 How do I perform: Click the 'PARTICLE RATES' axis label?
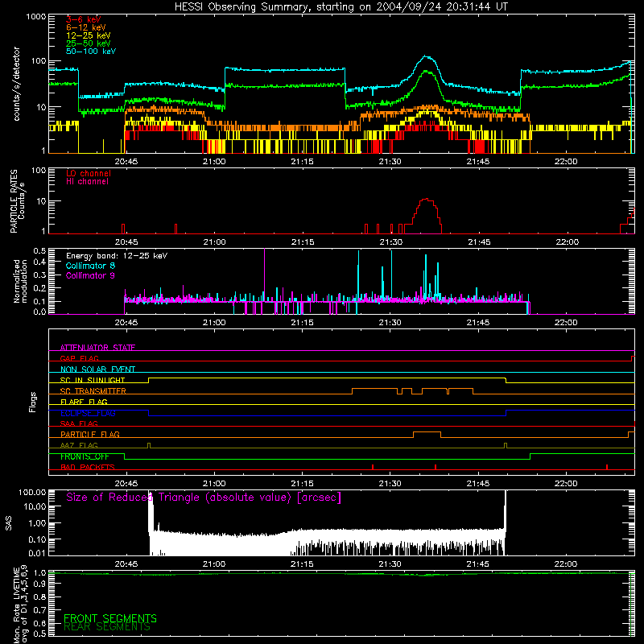pyautogui.click(x=14, y=201)
